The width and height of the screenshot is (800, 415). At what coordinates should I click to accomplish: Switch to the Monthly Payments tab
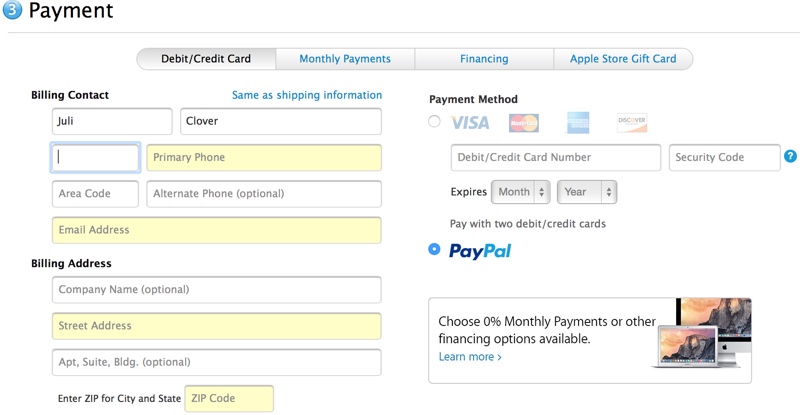click(x=345, y=59)
